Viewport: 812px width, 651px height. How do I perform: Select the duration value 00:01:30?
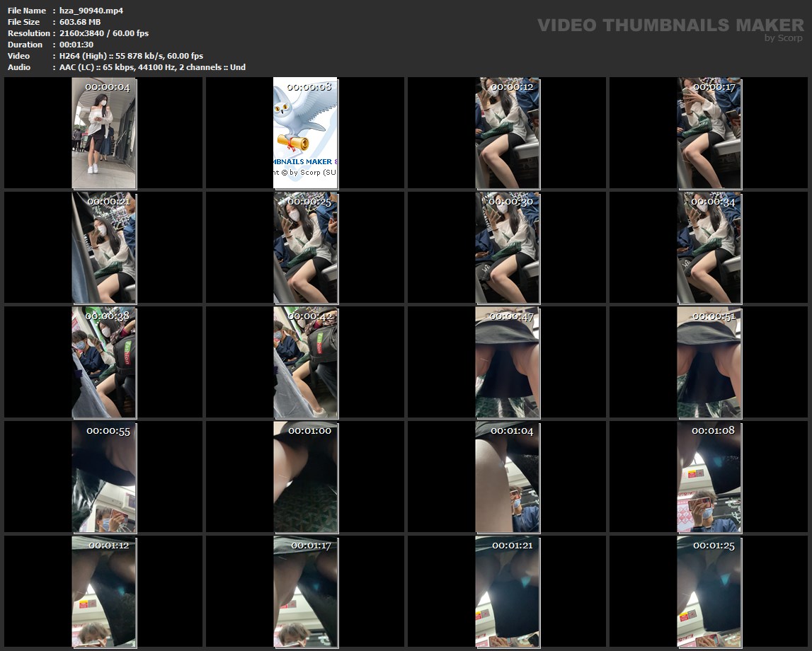pyautogui.click(x=76, y=45)
